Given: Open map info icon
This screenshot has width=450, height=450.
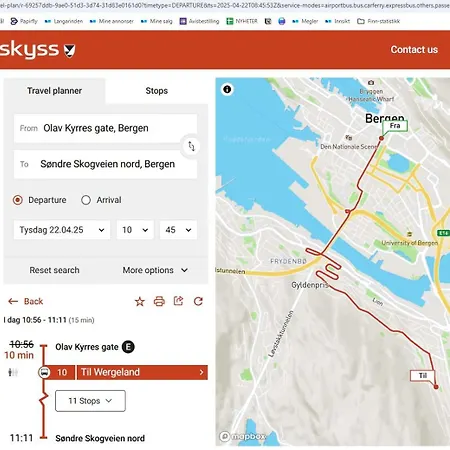Looking at the screenshot, I should 227,89.
